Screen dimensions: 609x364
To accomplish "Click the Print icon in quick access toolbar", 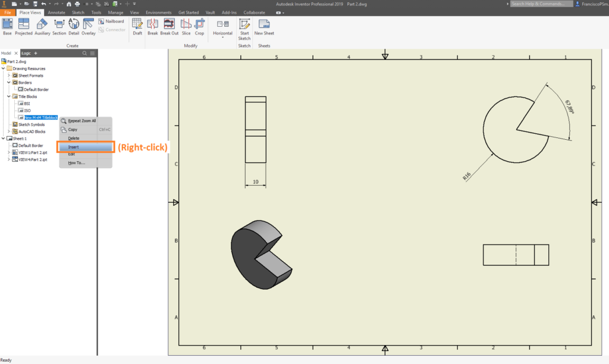I will pos(77,4).
